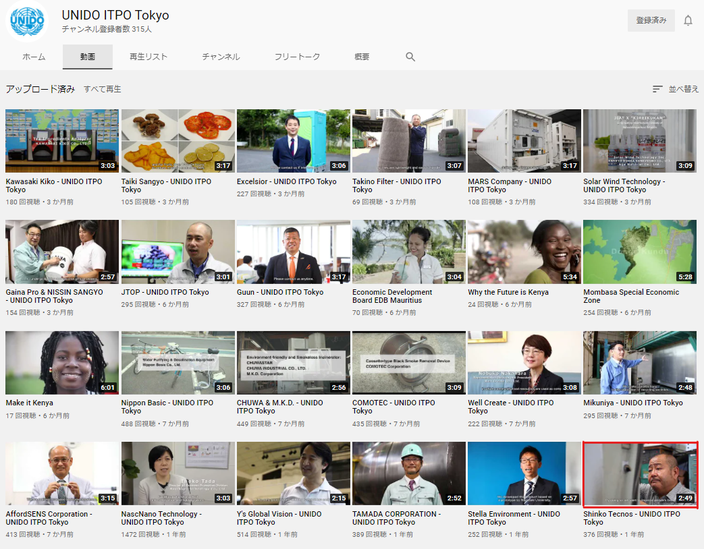This screenshot has width=704, height=549.
Task: Open the 並べ替え sort dropdown label
Action: 683,89
